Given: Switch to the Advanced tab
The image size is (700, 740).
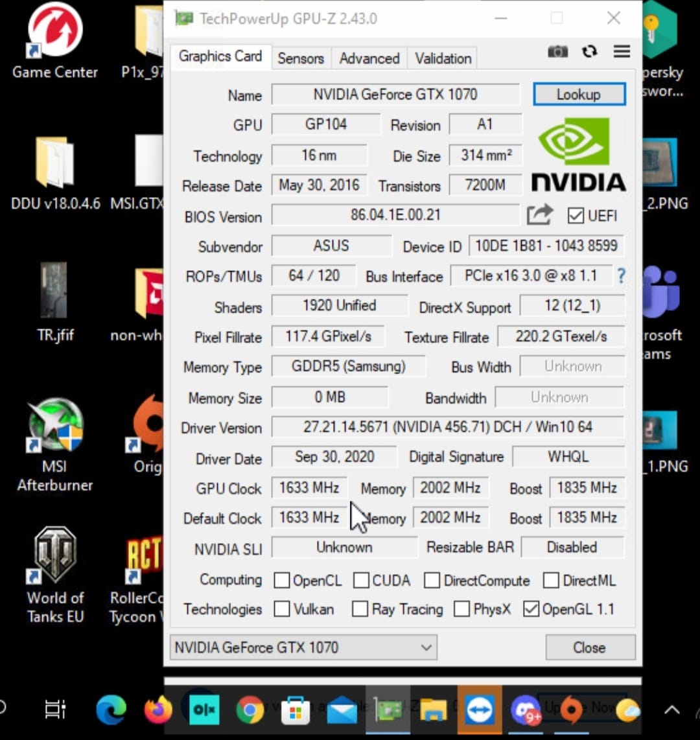Looking at the screenshot, I should click(x=369, y=58).
